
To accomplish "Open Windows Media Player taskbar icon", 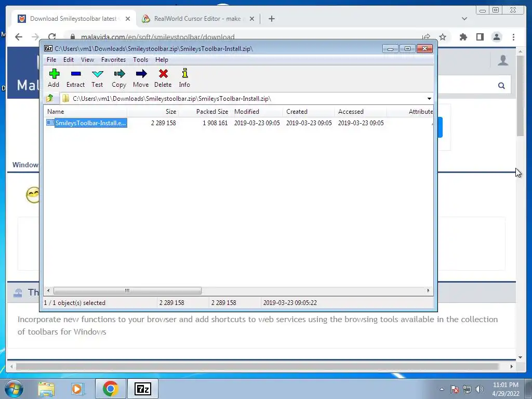I will point(78,389).
